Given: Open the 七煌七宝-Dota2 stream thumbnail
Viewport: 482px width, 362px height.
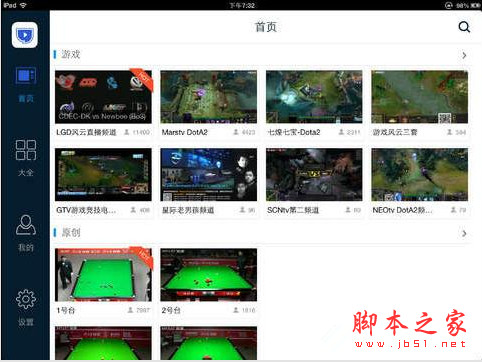Looking at the screenshot, I should [x=314, y=97].
